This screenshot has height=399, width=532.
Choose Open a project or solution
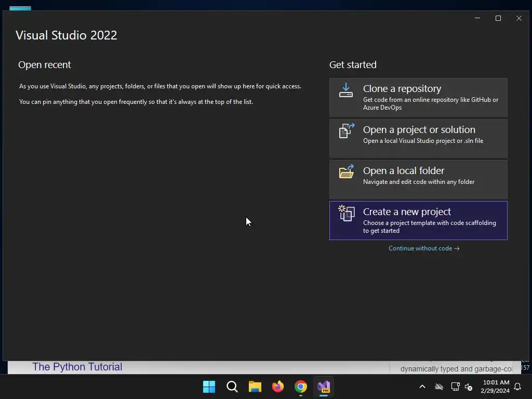click(x=418, y=138)
